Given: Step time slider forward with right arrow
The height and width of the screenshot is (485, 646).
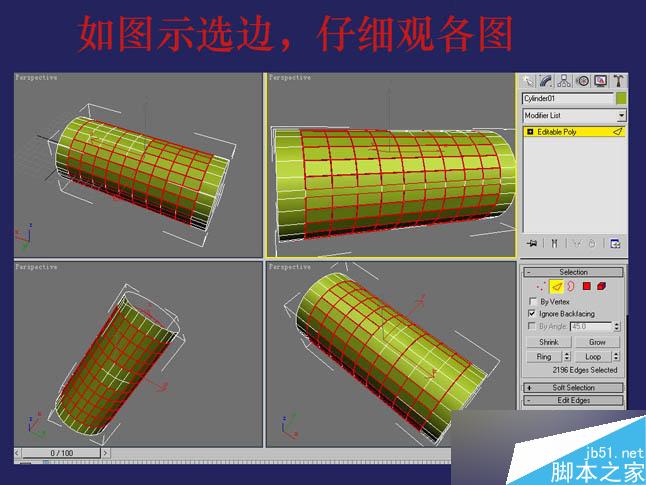Looking at the screenshot, I should point(105,453).
